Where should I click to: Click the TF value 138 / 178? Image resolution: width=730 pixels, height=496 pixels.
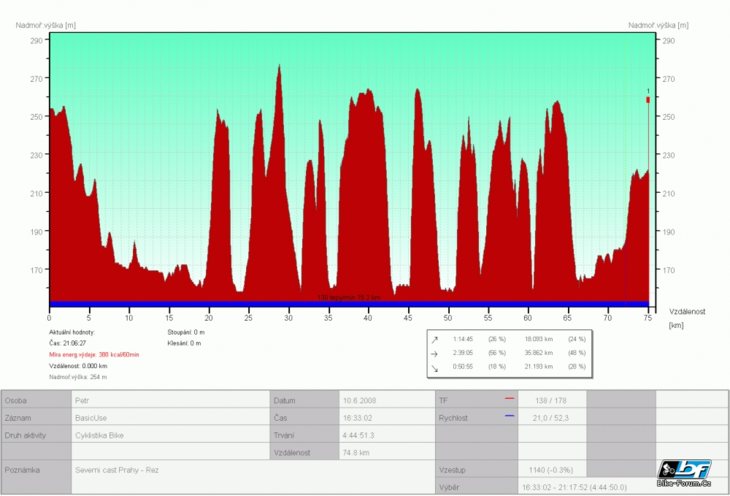550,400
